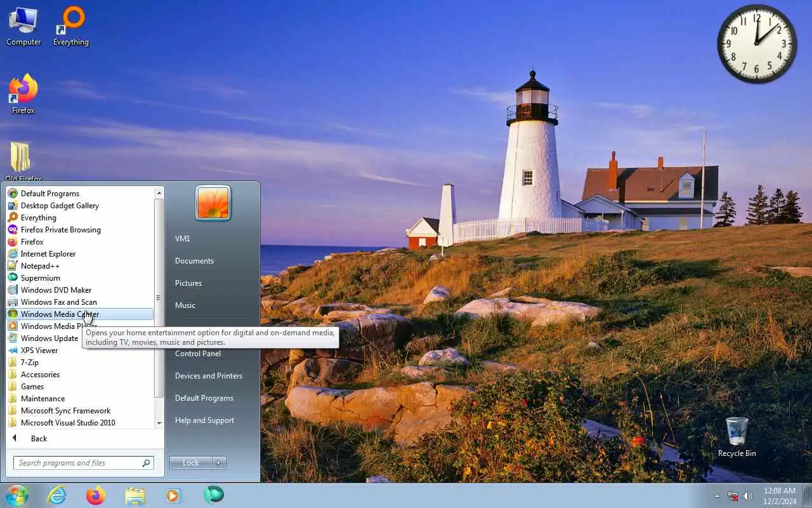Open XPS Viewer

pos(80,351)
